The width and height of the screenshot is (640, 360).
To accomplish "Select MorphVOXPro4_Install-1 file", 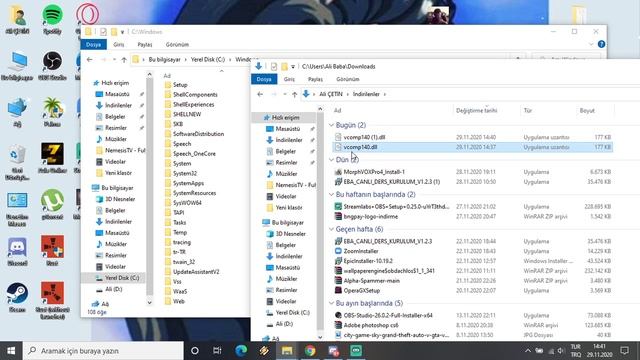I will 374,172.
